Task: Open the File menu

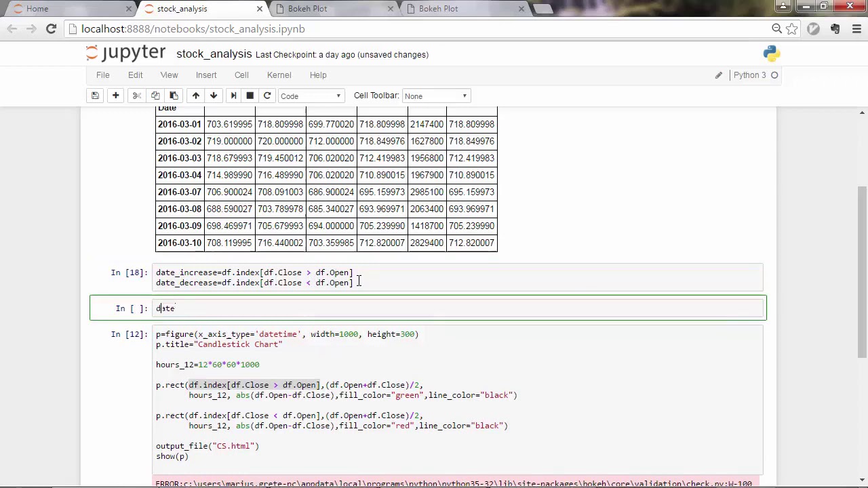Action: tap(102, 75)
